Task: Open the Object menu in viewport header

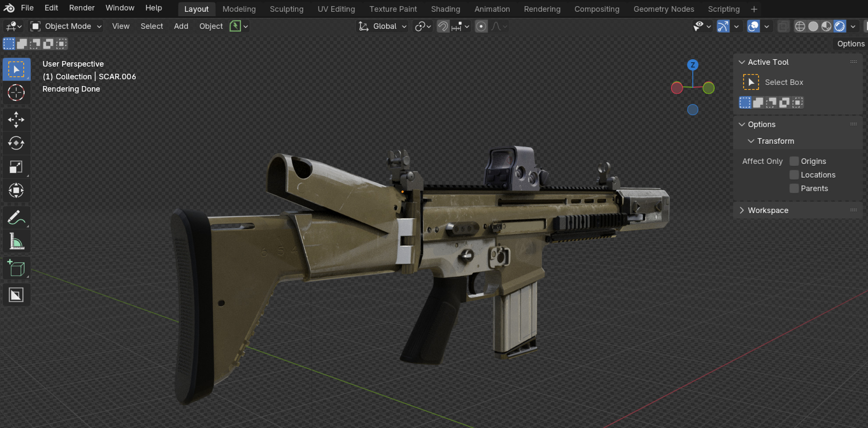Action: [211, 26]
